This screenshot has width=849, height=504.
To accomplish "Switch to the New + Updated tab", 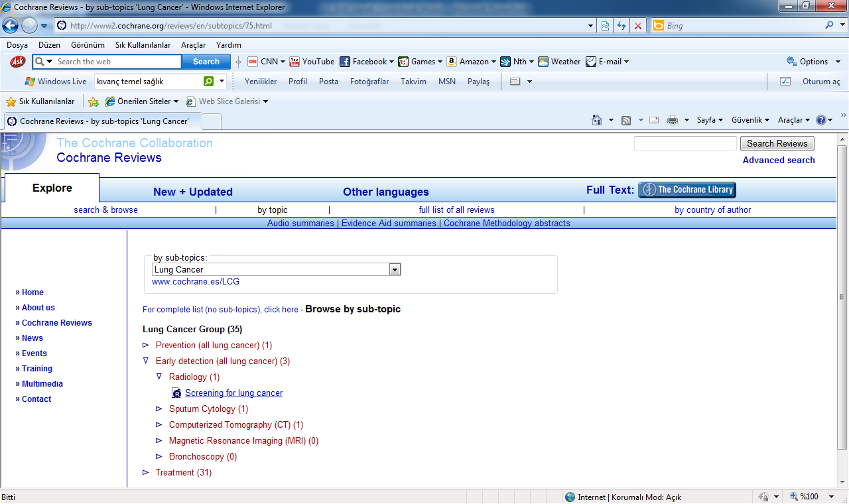I will pos(193,192).
